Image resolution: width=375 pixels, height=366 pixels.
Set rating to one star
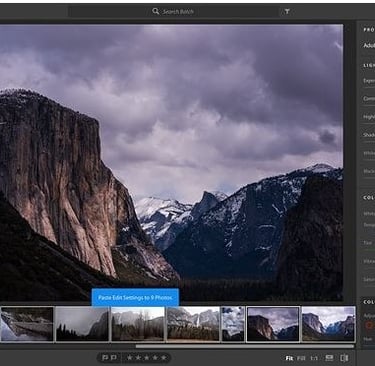point(129,358)
